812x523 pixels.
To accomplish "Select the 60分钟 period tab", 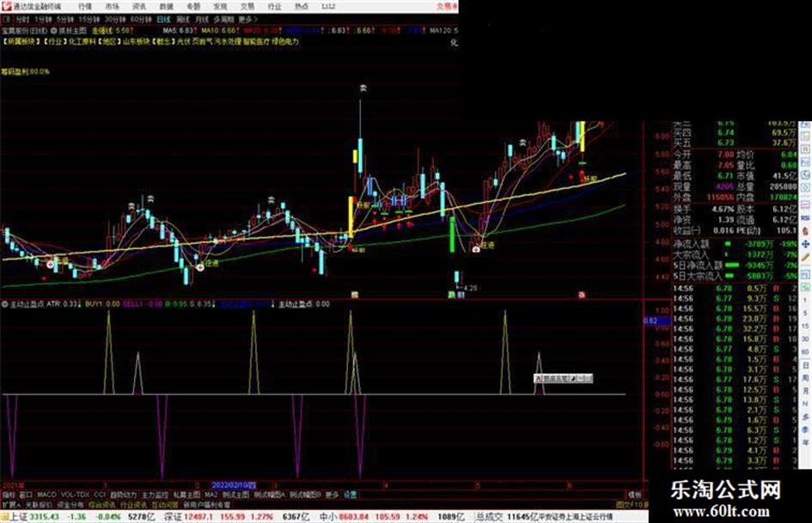I will tap(140, 19).
